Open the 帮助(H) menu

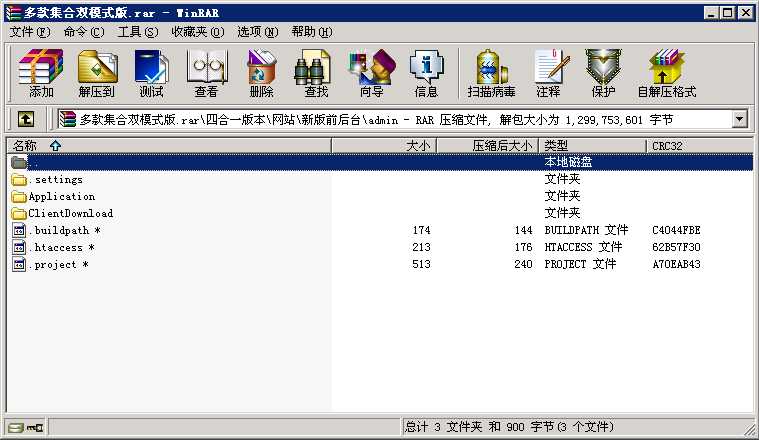[312, 32]
